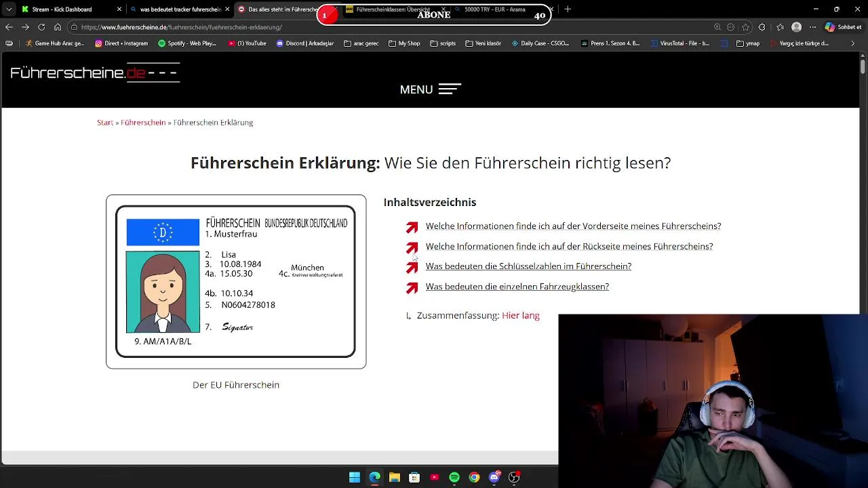This screenshot has height=488, width=868.
Task: Open Microsoft Store from taskbar
Action: tap(414, 477)
